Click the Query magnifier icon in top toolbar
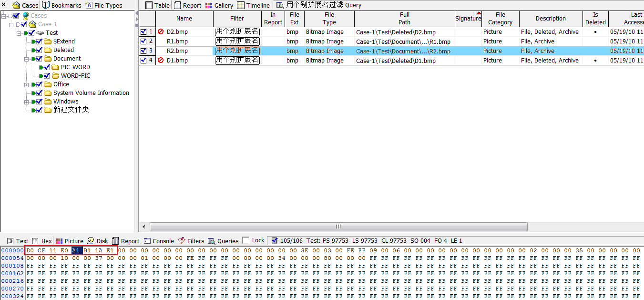This screenshot has height=300, width=644. point(280,5)
